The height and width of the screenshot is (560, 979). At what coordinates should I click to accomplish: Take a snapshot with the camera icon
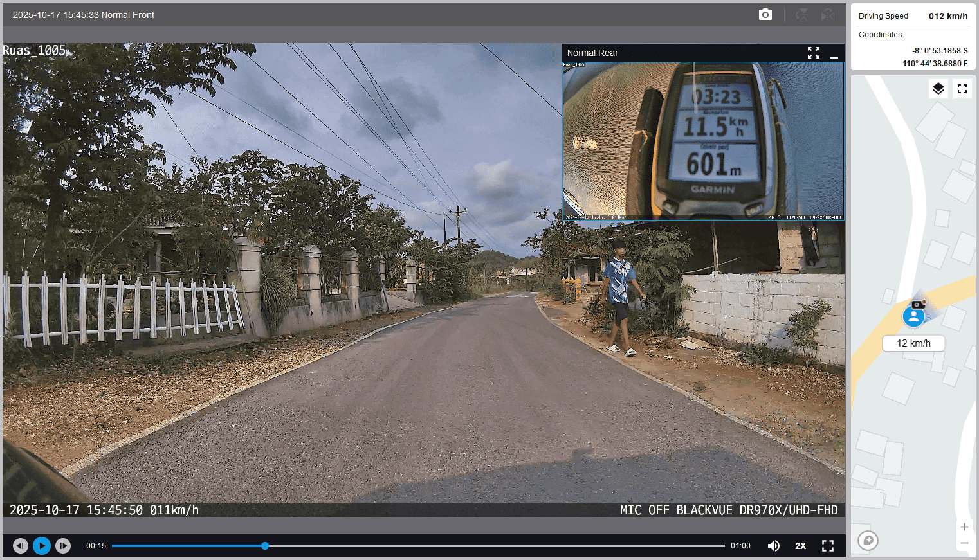[765, 15]
